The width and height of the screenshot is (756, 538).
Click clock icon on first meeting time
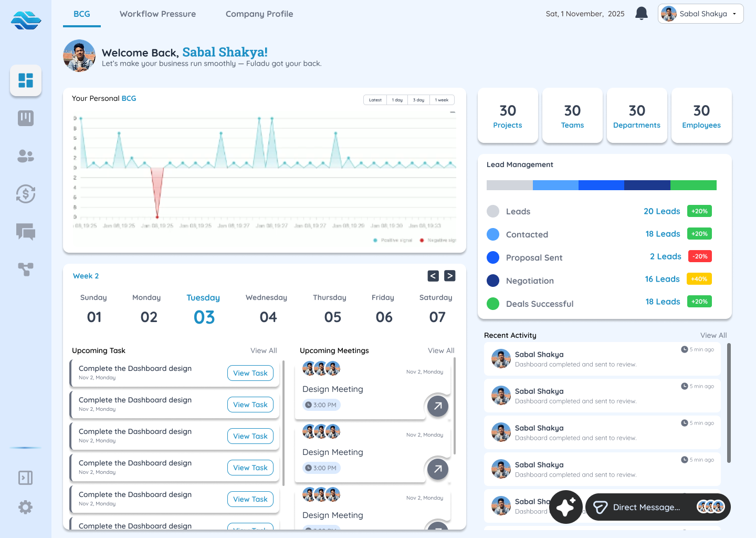click(x=309, y=405)
